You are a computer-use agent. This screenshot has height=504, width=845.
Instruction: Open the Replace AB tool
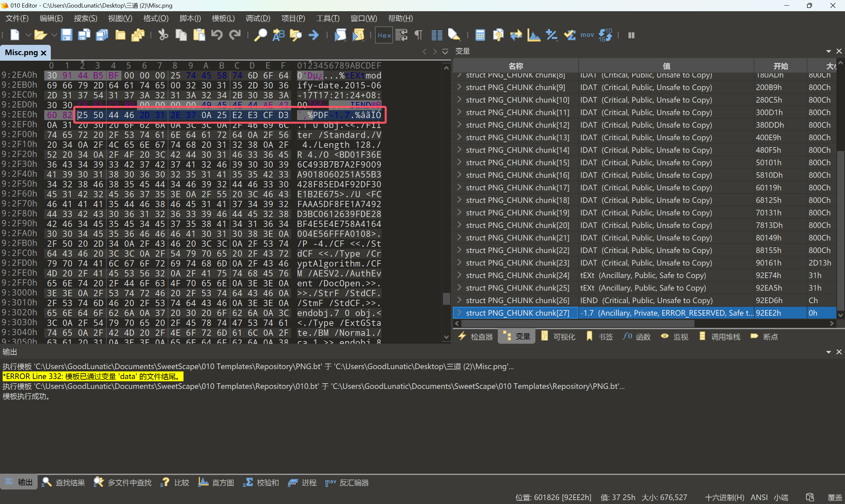pyautogui.click(x=279, y=35)
